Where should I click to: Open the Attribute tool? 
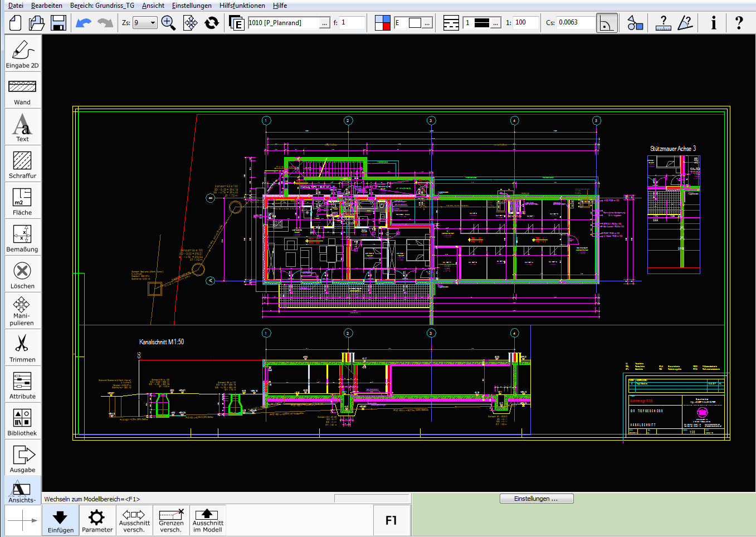22,384
